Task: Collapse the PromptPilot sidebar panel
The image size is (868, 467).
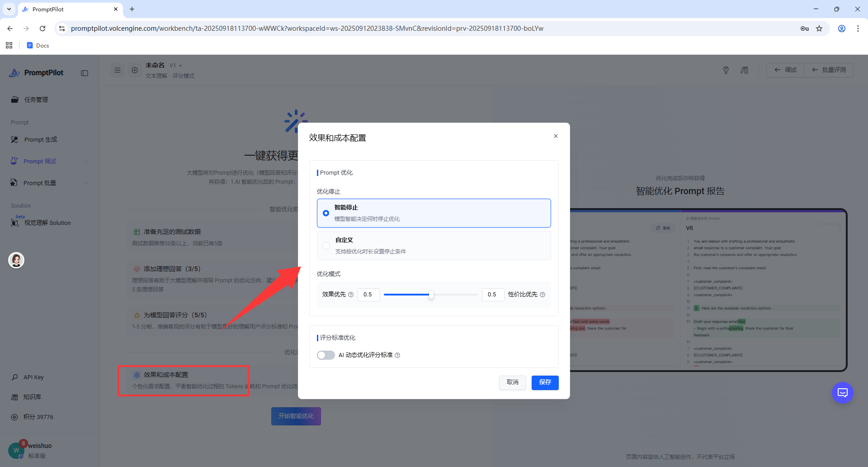Action: 85,73
